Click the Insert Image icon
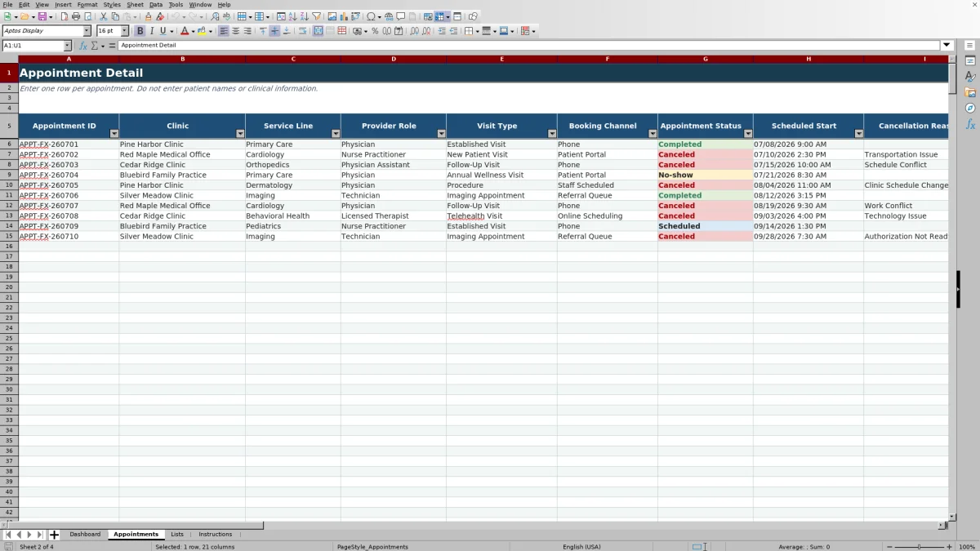 coord(332,16)
